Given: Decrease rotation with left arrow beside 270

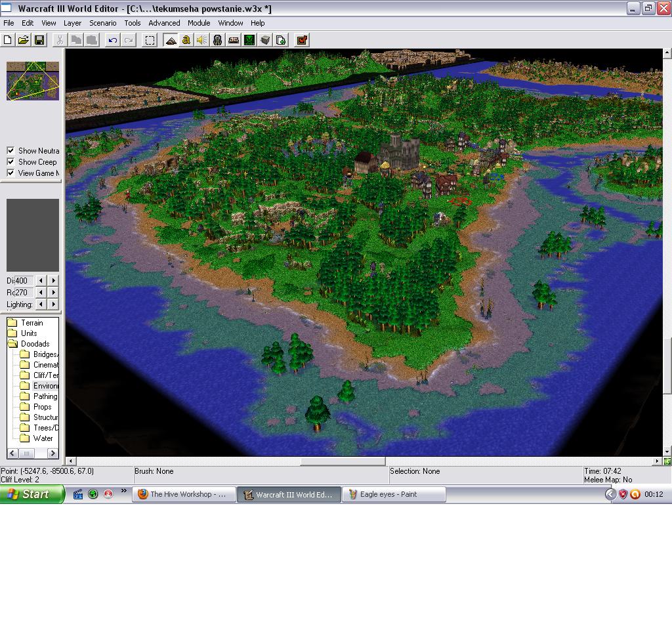Looking at the screenshot, I should (x=41, y=292).
